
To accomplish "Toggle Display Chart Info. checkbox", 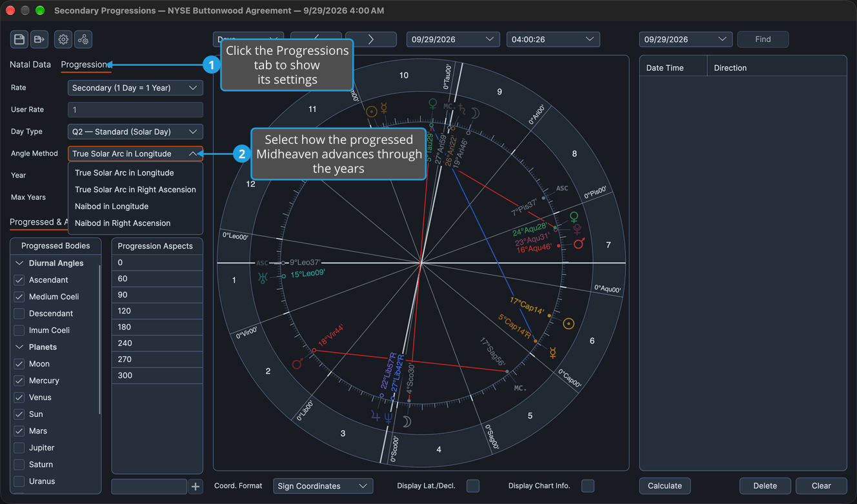I will [588, 486].
